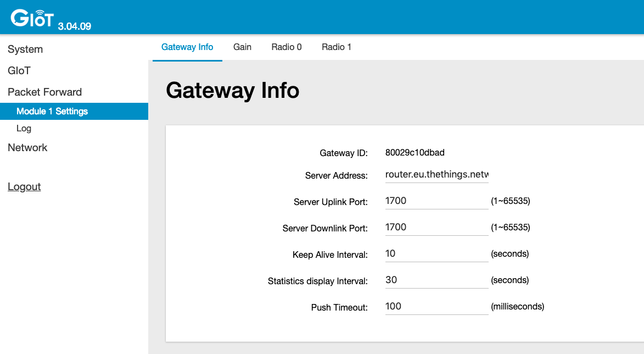Click the Statistics display Interval field

click(436, 280)
